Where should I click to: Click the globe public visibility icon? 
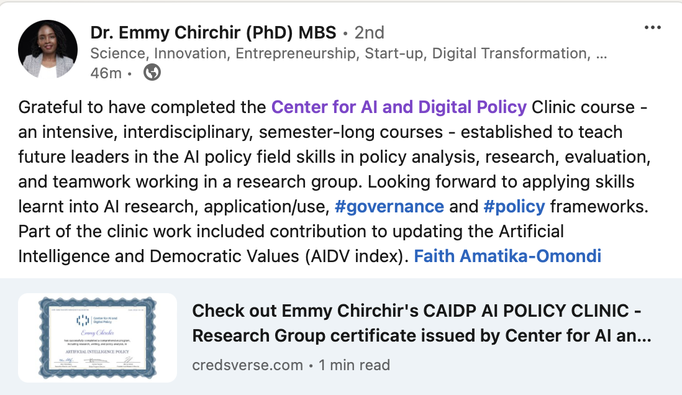pos(152,72)
